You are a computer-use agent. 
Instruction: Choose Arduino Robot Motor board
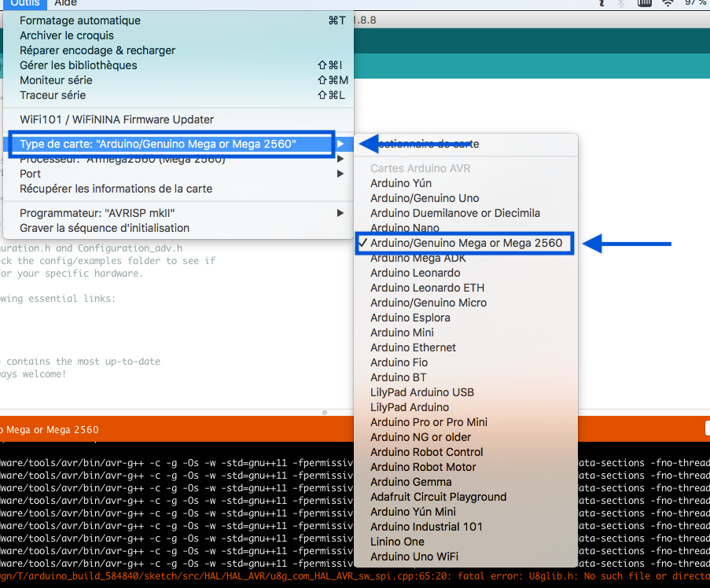[466, 467]
